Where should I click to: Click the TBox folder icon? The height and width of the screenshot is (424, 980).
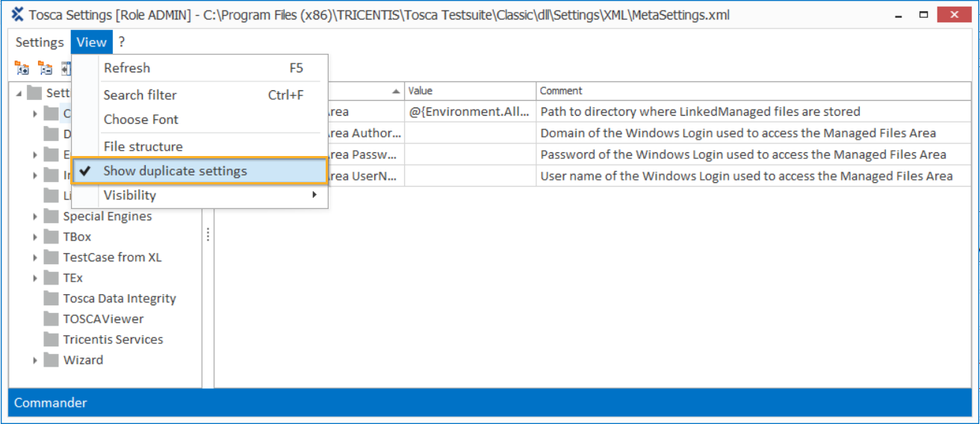[51, 237]
